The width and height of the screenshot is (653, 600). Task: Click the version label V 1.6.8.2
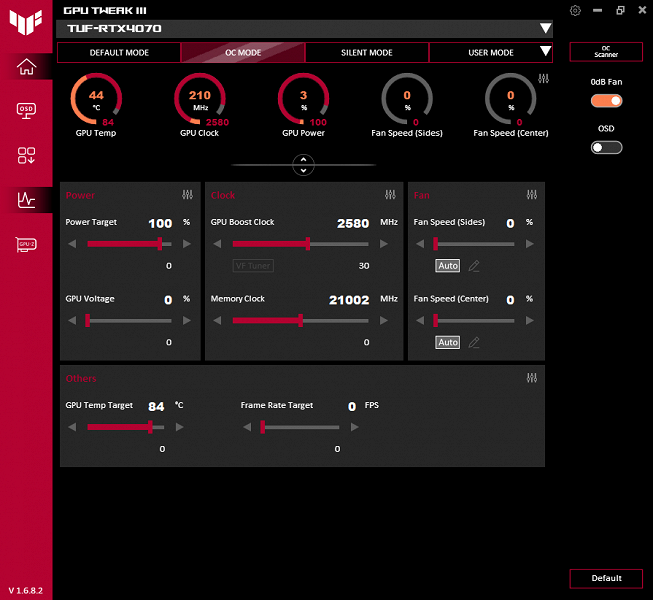[26, 590]
